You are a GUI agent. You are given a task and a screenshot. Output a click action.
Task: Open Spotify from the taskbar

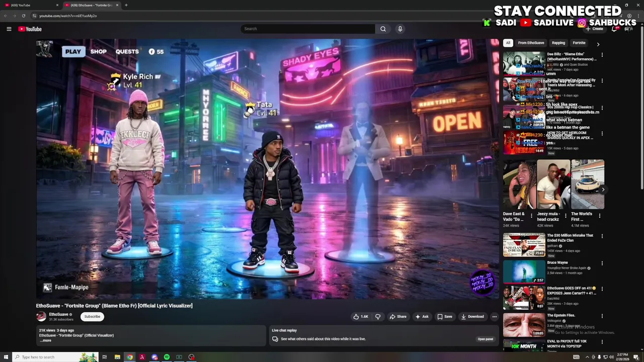(x=167, y=357)
